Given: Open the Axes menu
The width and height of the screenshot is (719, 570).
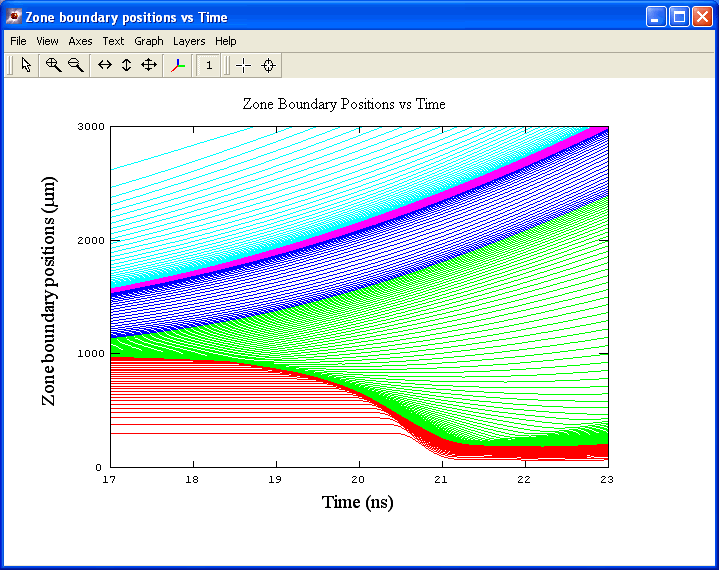Looking at the screenshot, I should (x=80, y=41).
